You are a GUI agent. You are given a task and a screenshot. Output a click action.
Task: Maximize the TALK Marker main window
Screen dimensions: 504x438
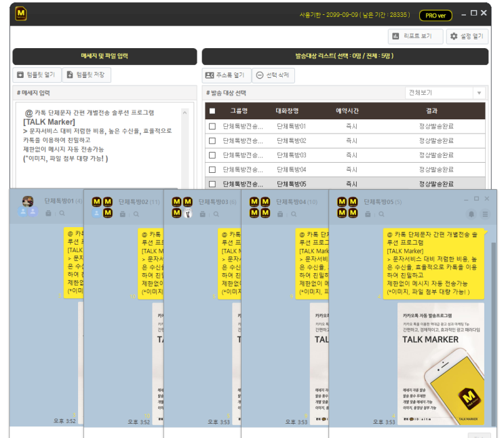[473, 13]
